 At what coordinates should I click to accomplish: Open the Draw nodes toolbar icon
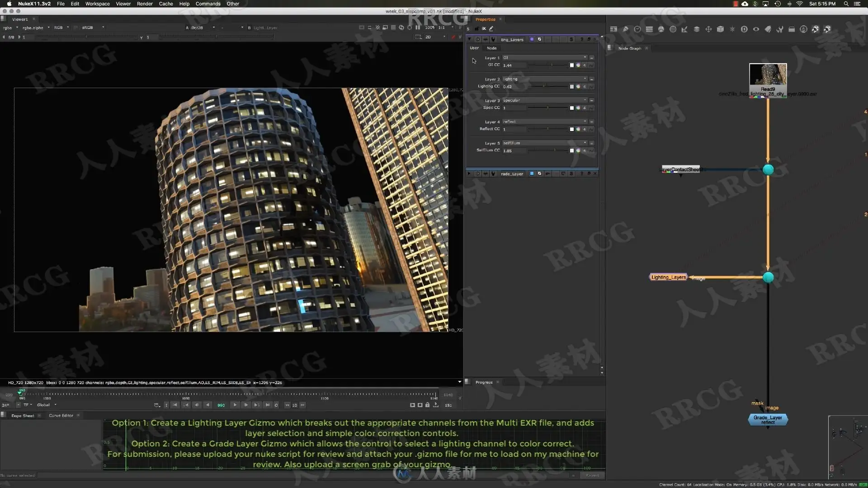(x=625, y=29)
